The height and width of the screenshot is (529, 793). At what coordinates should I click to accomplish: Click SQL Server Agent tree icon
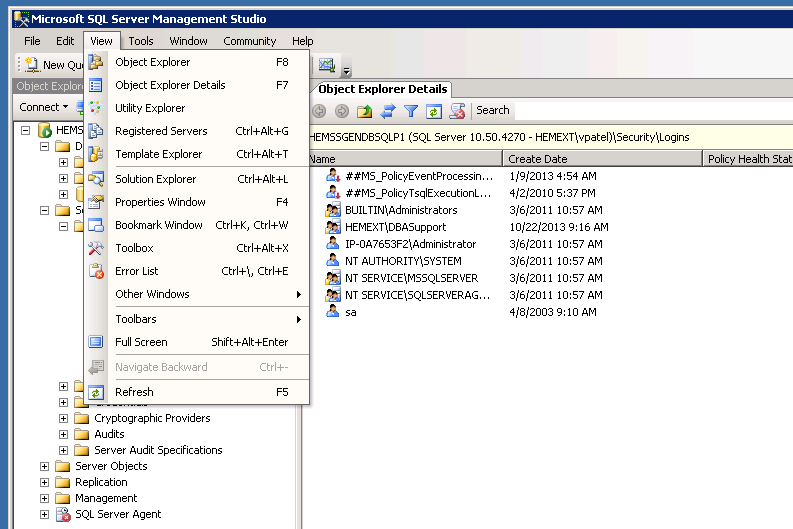[63, 514]
